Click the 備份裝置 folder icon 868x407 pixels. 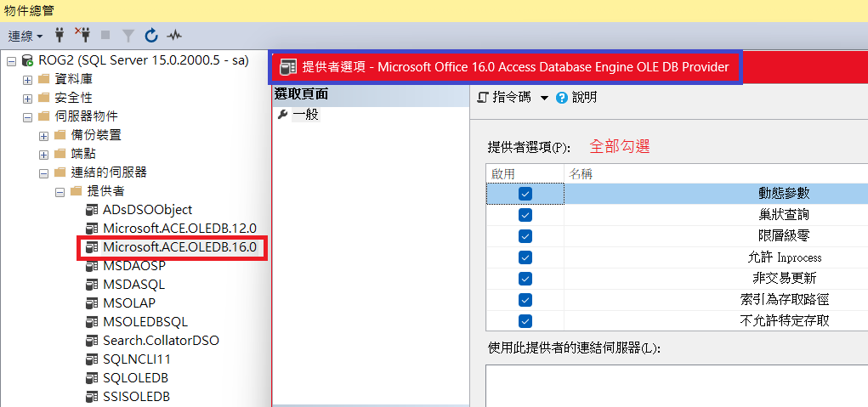coord(60,135)
